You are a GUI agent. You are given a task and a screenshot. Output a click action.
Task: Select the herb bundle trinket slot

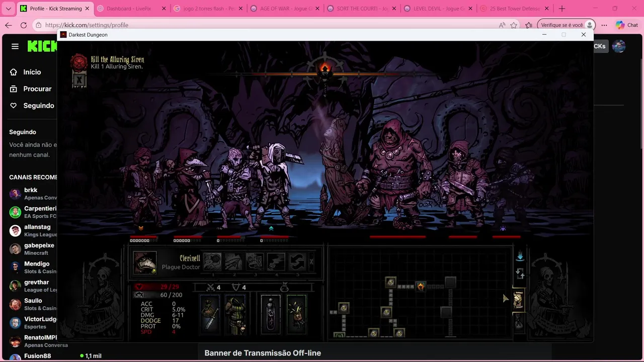click(x=296, y=314)
